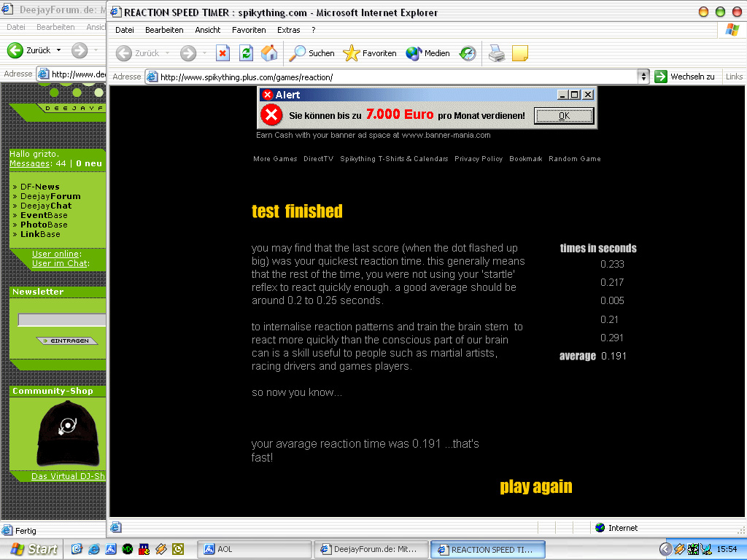Click into the spikything address URL field

[x=394, y=77]
